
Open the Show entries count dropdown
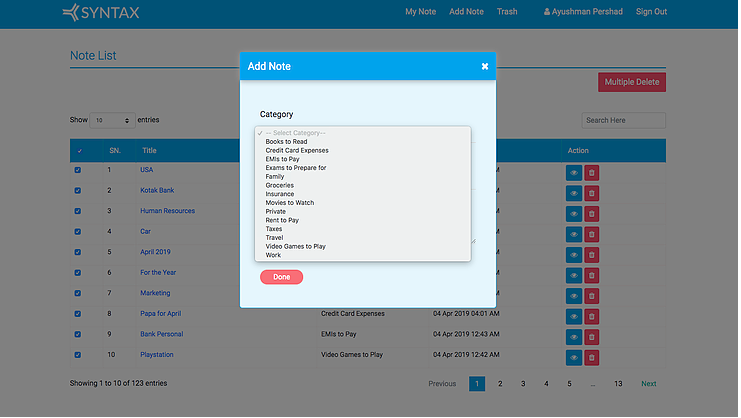(112, 120)
